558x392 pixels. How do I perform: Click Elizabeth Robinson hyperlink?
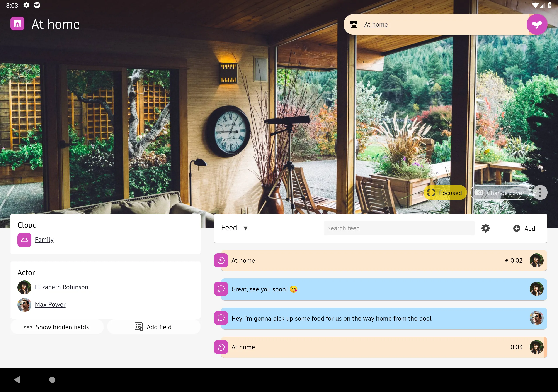[x=61, y=287]
